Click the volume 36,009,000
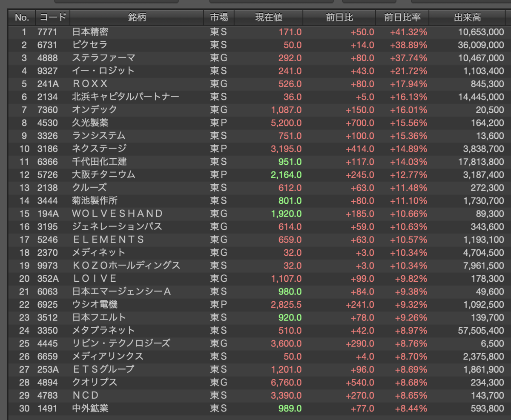511x420 pixels. click(x=481, y=45)
